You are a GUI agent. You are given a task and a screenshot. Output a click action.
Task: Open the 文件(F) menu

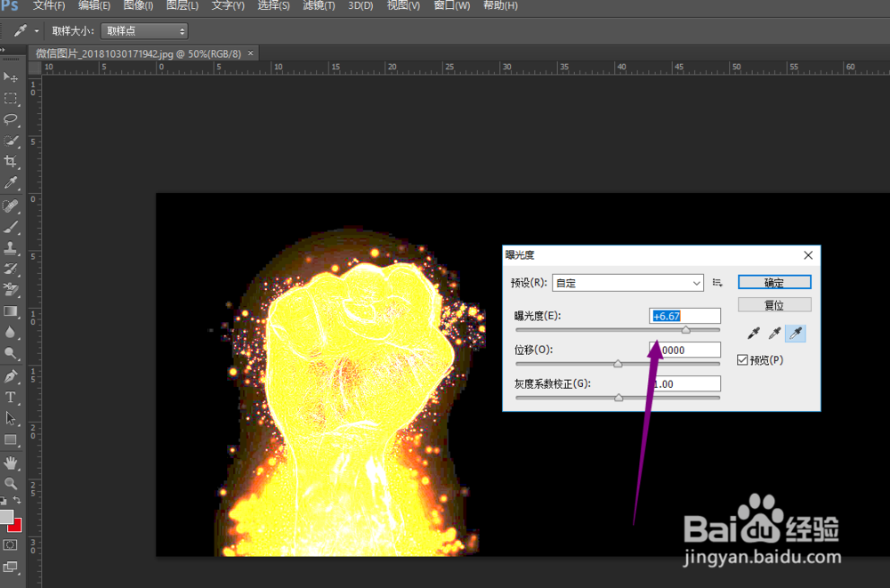(x=49, y=5)
